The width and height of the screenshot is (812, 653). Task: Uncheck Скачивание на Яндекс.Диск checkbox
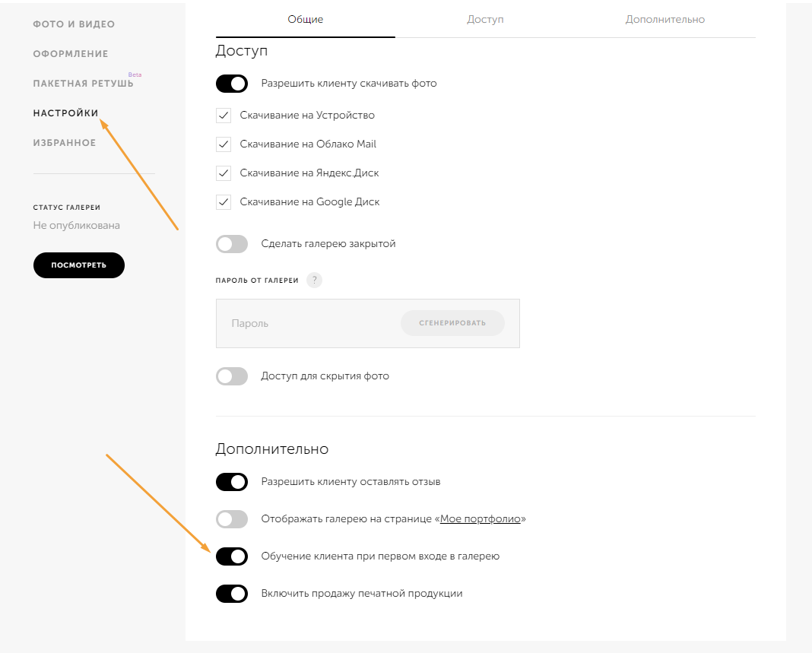(x=224, y=173)
